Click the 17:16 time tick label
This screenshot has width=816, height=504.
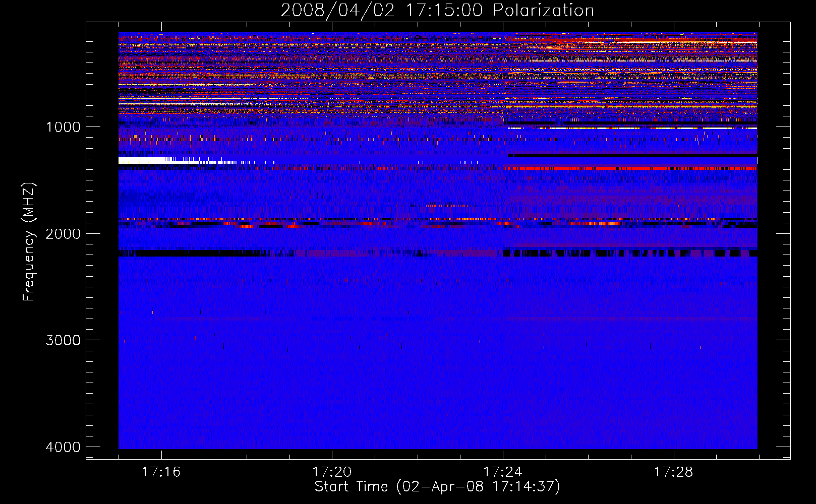pyautogui.click(x=161, y=472)
